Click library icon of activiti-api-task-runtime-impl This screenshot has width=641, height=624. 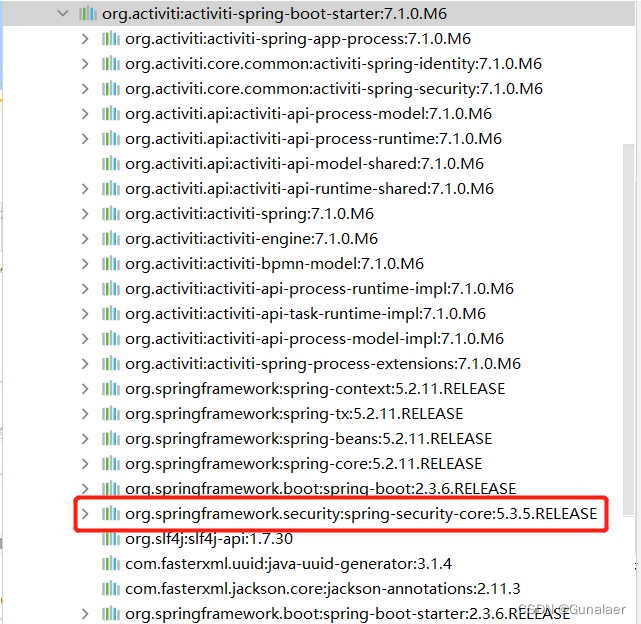click(110, 314)
